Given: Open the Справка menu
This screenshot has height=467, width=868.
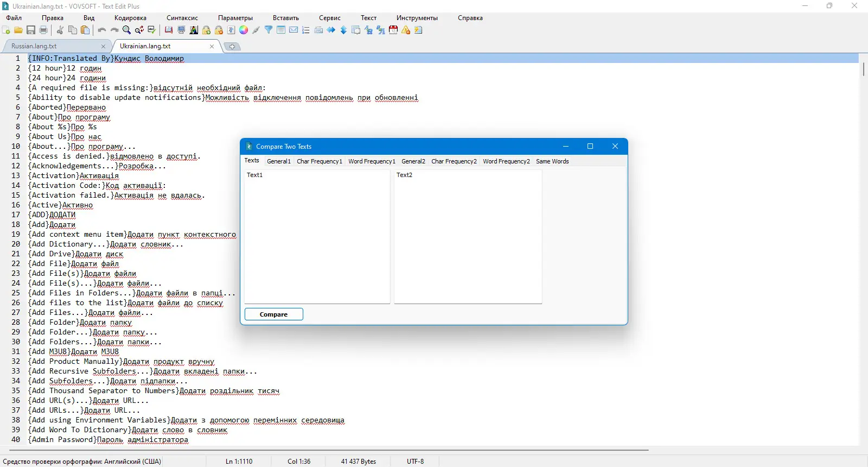Looking at the screenshot, I should (x=470, y=18).
